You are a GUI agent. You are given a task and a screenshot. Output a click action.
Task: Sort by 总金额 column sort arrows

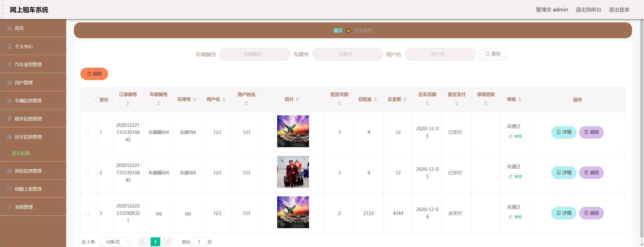405,100
